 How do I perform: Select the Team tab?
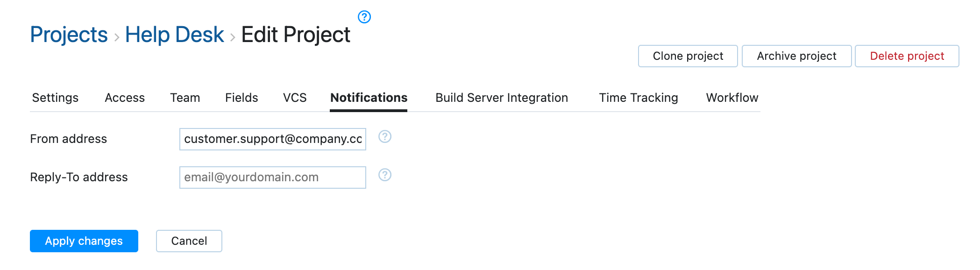185,98
